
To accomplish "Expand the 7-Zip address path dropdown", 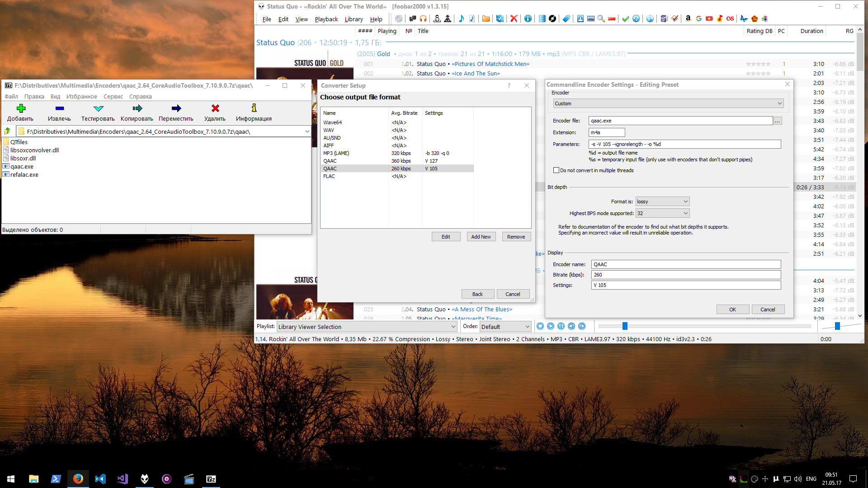I will [307, 131].
